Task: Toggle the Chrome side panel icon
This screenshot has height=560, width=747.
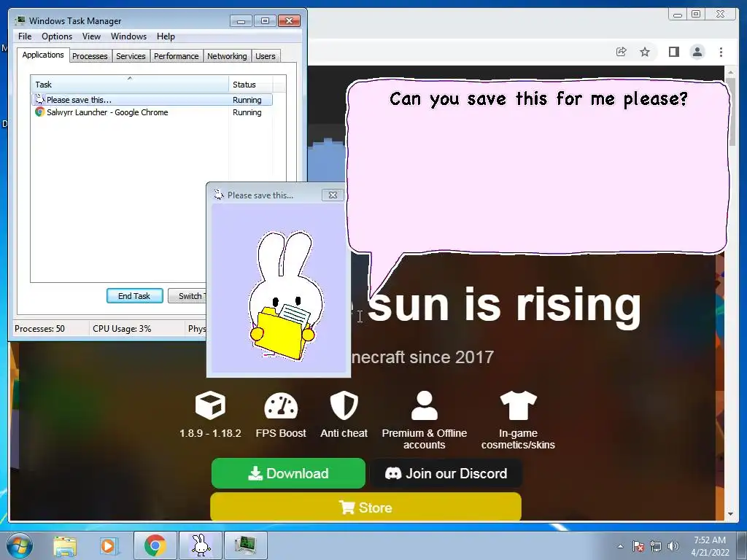Action: [673, 52]
